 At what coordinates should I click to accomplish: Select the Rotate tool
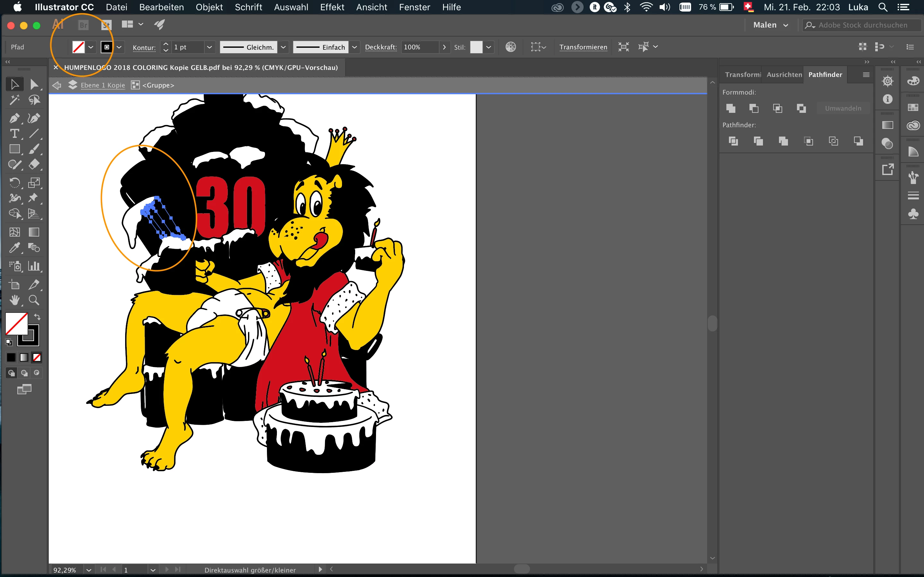(14, 182)
